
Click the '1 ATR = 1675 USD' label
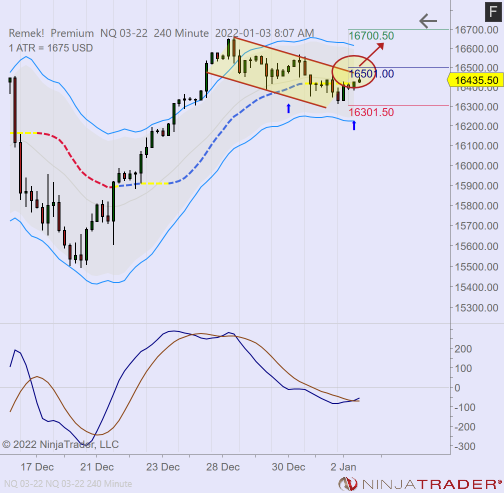51,48
